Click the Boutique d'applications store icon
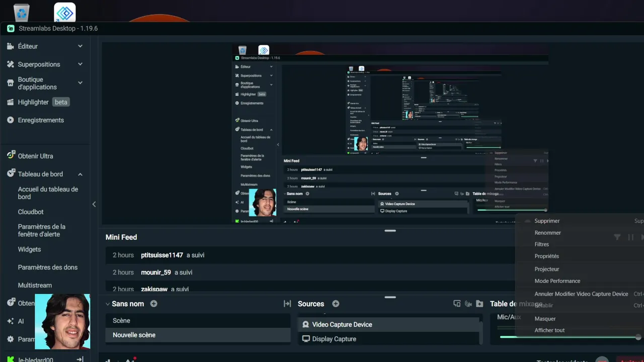 point(10,83)
